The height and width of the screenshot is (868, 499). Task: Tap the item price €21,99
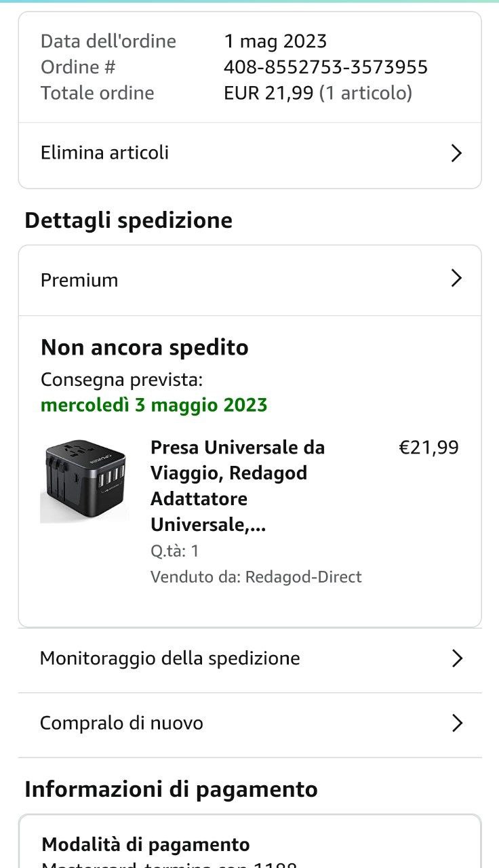[x=428, y=448]
